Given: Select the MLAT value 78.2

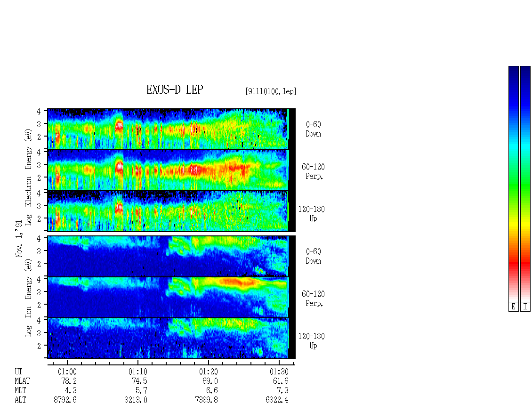Looking at the screenshot, I should (x=69, y=381).
